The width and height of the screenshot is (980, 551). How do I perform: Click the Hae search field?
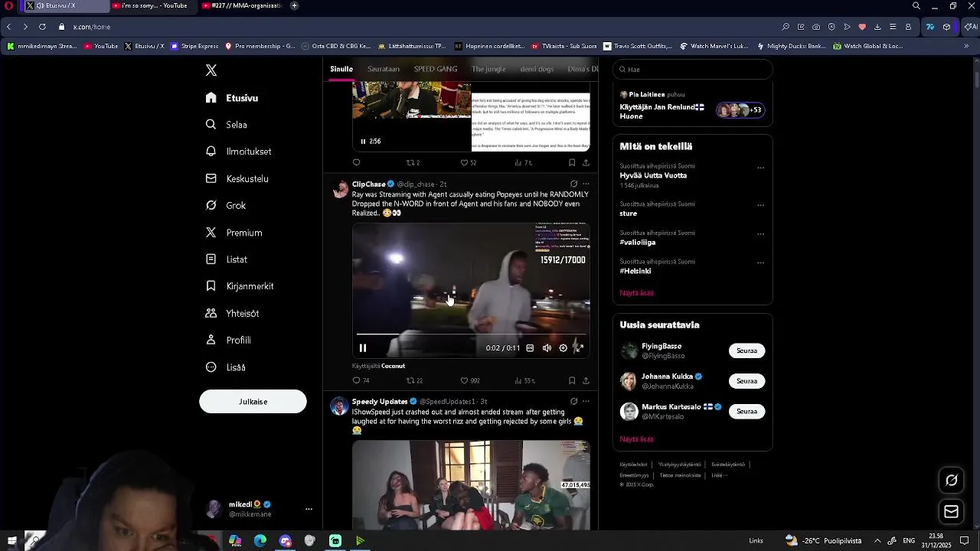tap(693, 69)
